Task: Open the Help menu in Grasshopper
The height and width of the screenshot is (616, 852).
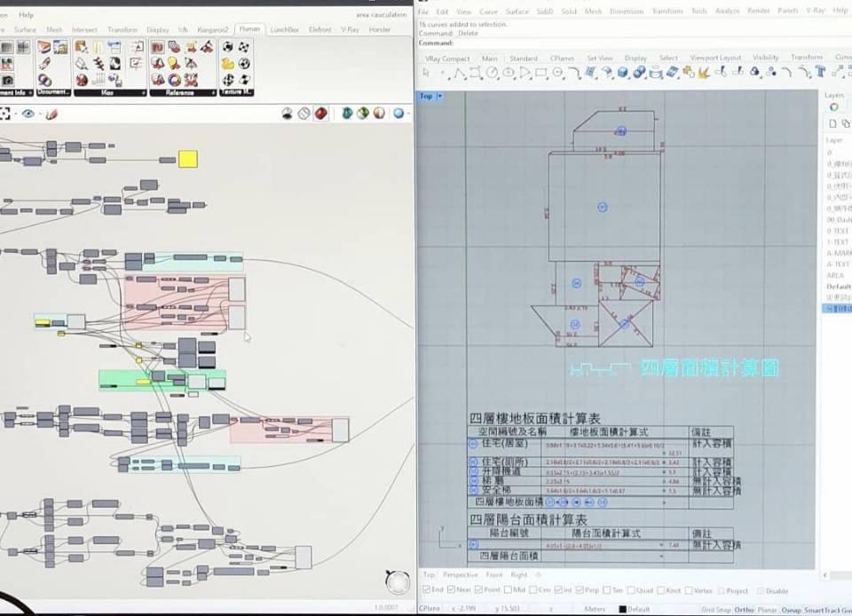Action: 26,15
